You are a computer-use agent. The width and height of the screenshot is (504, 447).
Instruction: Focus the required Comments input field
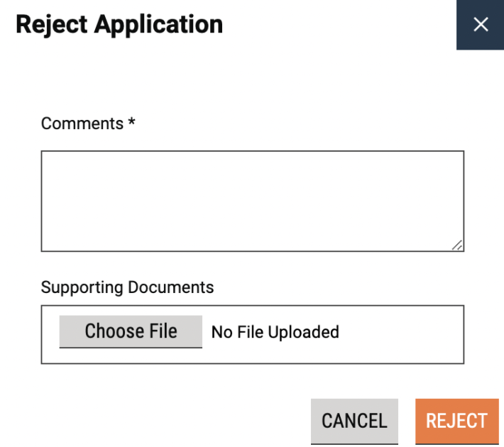pos(252,201)
